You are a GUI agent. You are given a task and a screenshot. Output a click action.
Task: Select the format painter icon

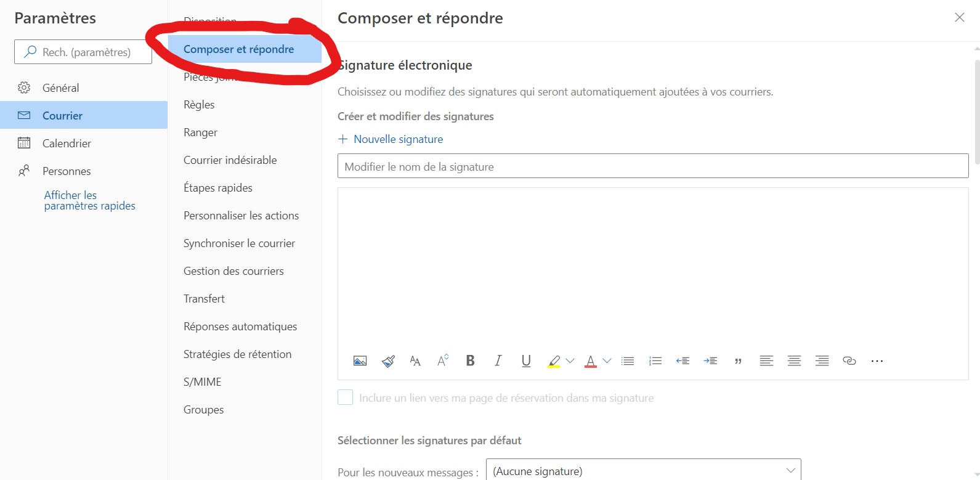click(388, 361)
